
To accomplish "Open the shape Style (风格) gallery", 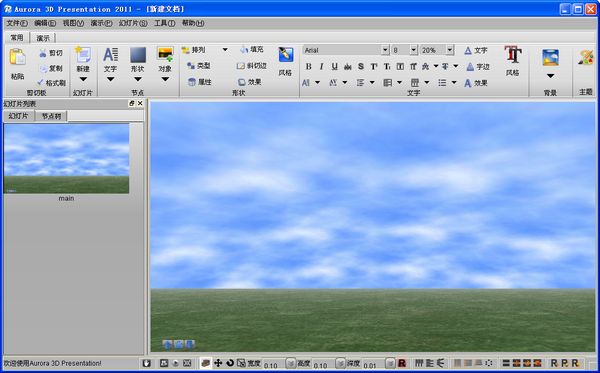I will pyautogui.click(x=285, y=55).
